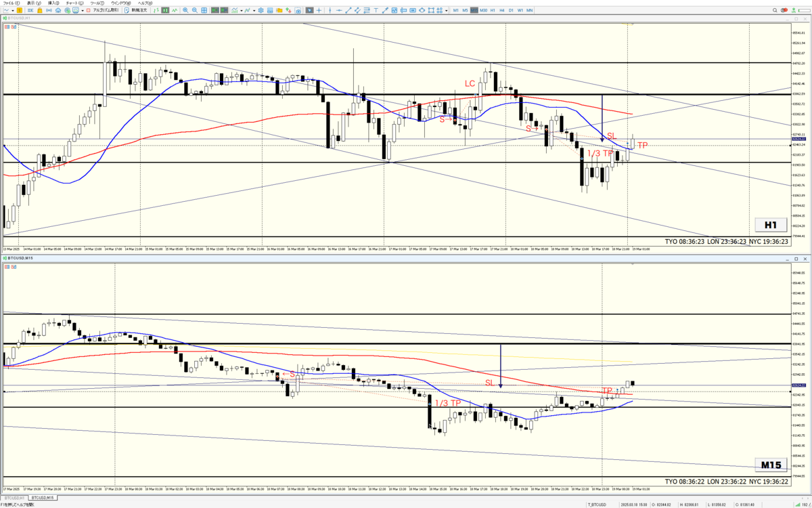Select the BTCUSD,M15 chart tab
The height and width of the screenshot is (508, 812).
(43, 497)
